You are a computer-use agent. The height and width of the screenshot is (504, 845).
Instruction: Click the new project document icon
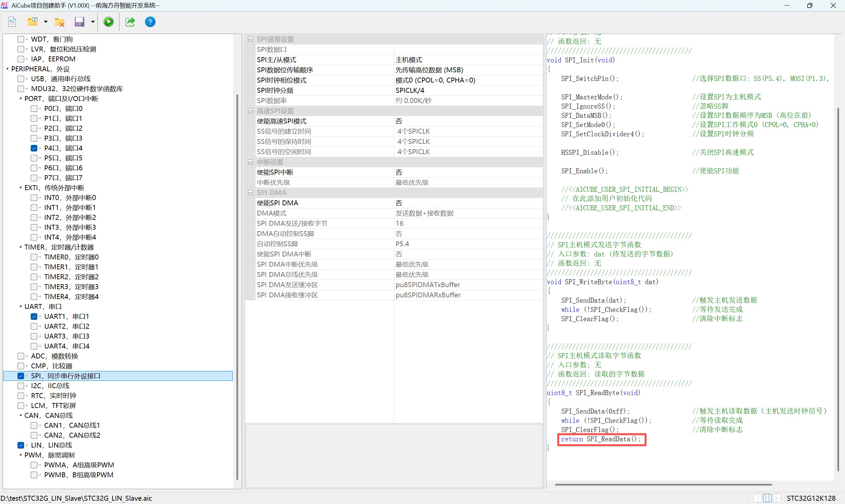[12, 22]
